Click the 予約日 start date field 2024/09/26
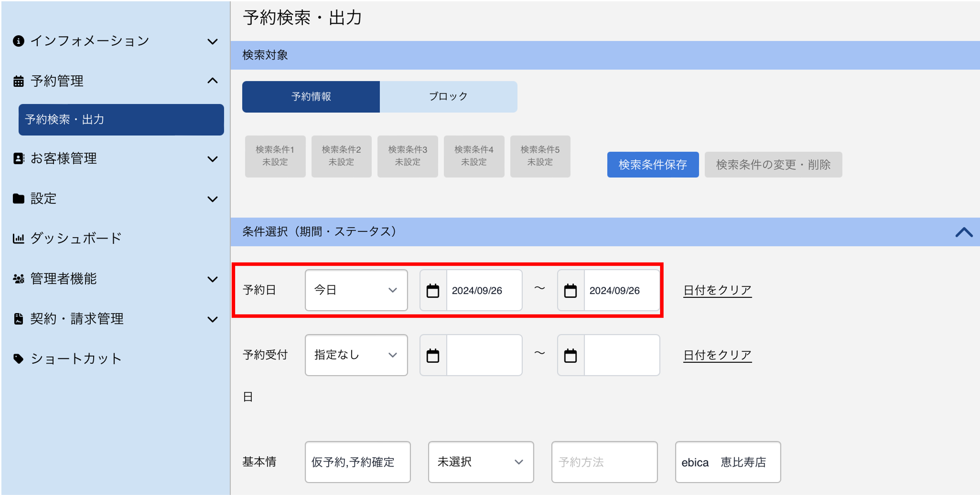 point(484,290)
